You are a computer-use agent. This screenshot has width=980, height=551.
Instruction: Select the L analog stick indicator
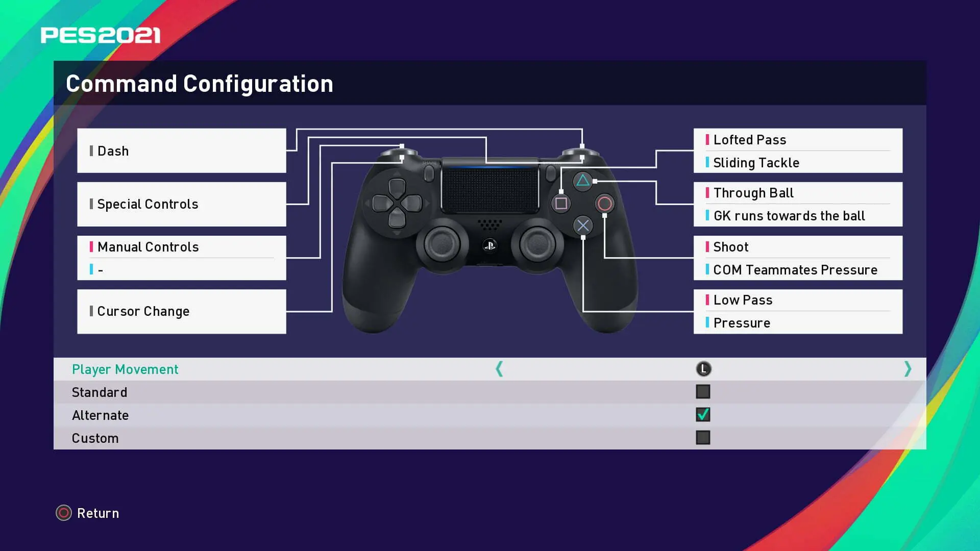[x=703, y=369]
